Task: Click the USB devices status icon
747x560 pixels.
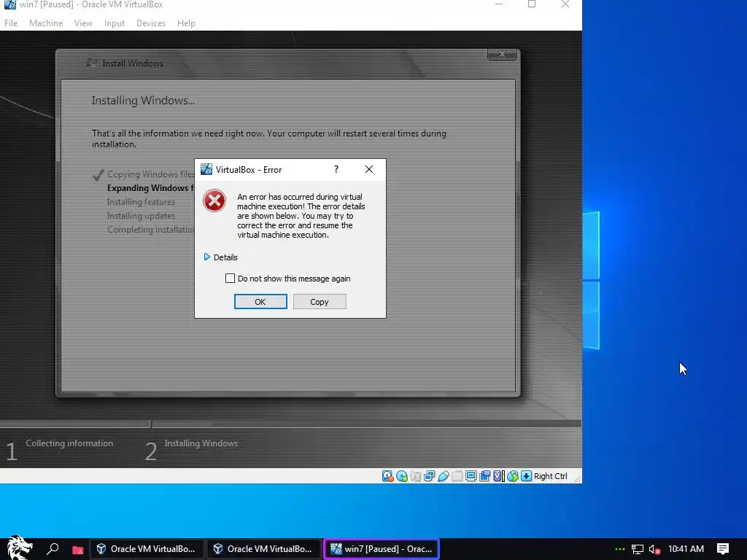Action: click(x=443, y=476)
